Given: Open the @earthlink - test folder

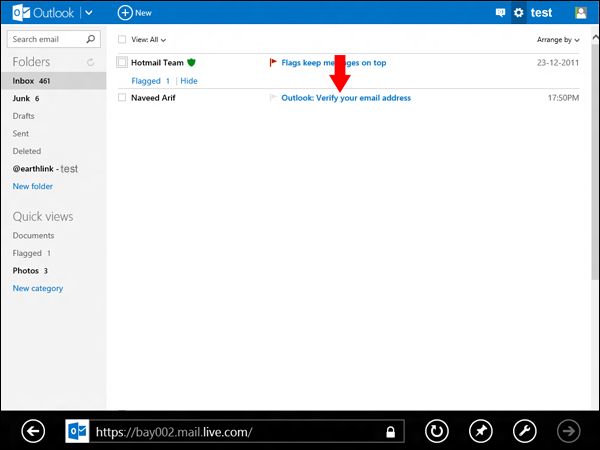Looking at the screenshot, I should tap(45, 169).
